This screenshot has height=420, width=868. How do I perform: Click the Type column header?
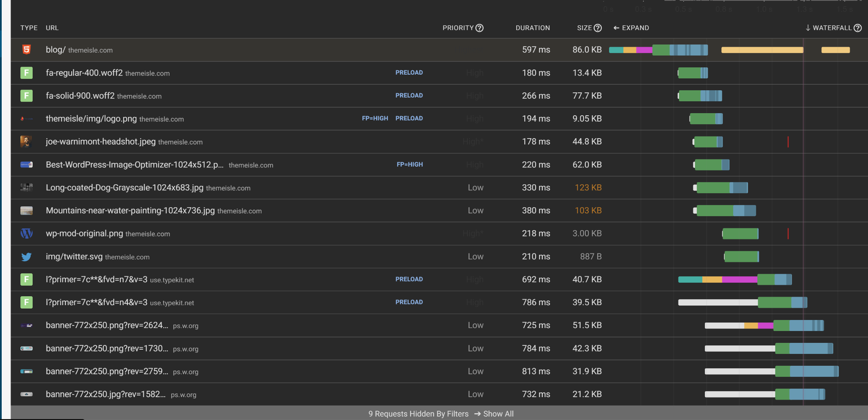click(29, 28)
